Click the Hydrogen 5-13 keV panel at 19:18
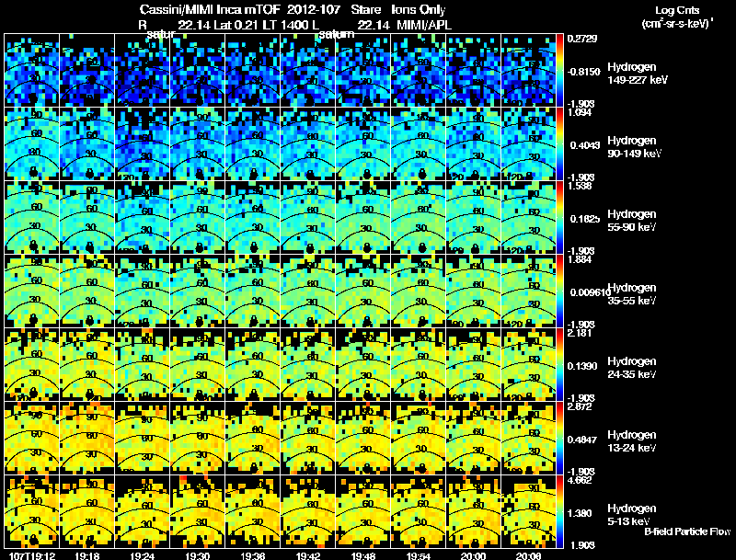 pyautogui.click(x=87, y=511)
